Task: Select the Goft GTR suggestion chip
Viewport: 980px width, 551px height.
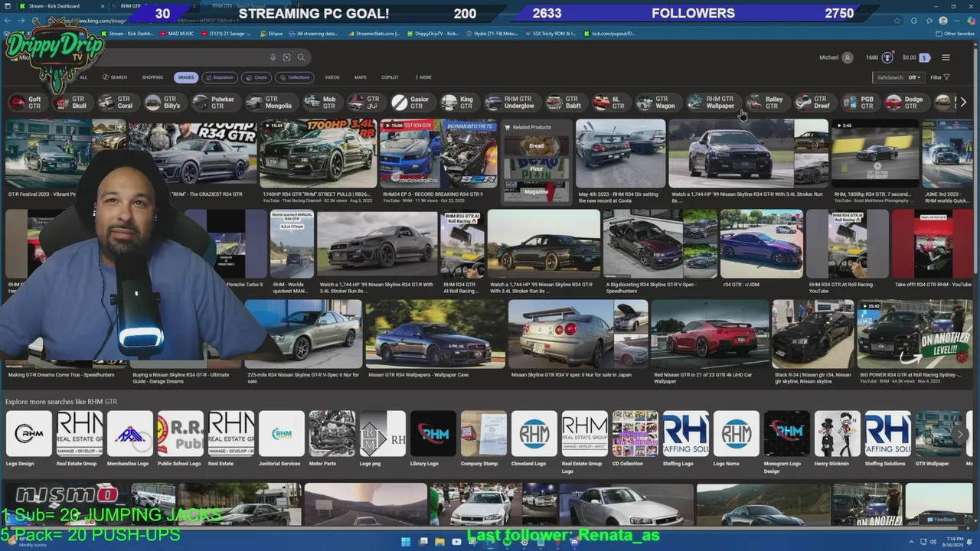Action: (x=27, y=103)
